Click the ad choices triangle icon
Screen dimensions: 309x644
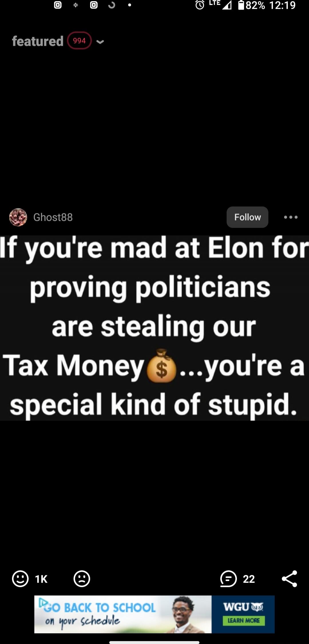coord(43,602)
